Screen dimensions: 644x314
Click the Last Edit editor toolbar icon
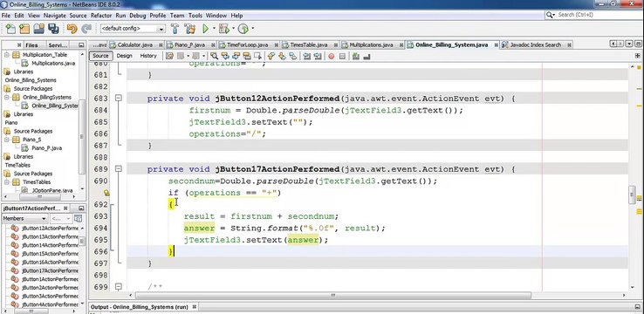click(x=169, y=56)
